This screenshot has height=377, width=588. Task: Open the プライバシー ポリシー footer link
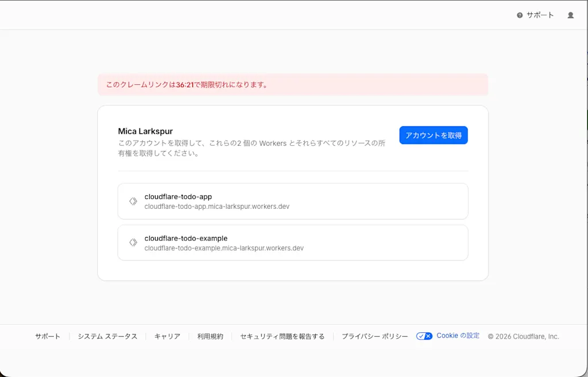pos(374,336)
